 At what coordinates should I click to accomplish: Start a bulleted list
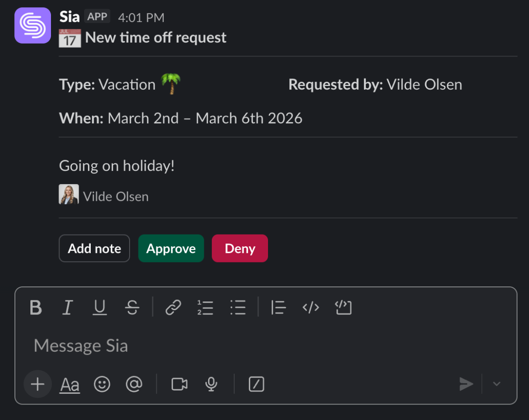pos(238,307)
